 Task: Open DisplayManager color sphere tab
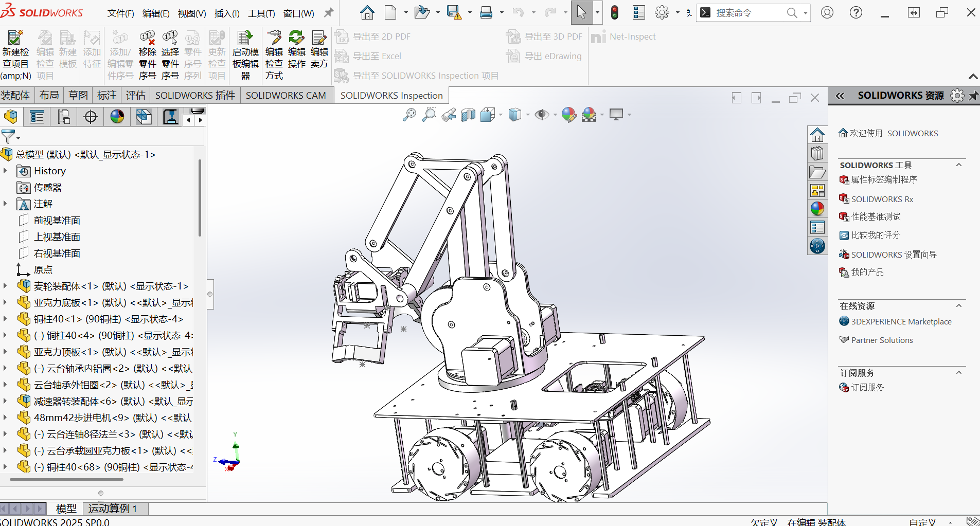click(117, 117)
